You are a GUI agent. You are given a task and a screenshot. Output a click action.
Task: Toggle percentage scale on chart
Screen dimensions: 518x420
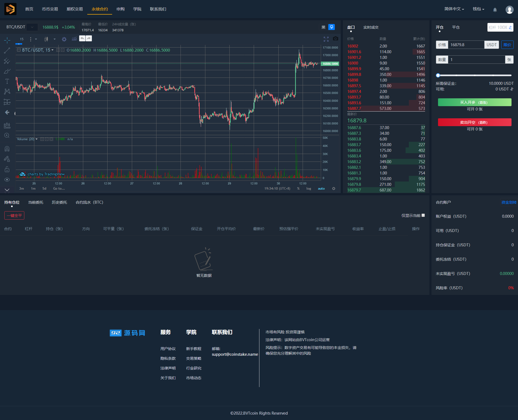pyautogui.click(x=298, y=189)
